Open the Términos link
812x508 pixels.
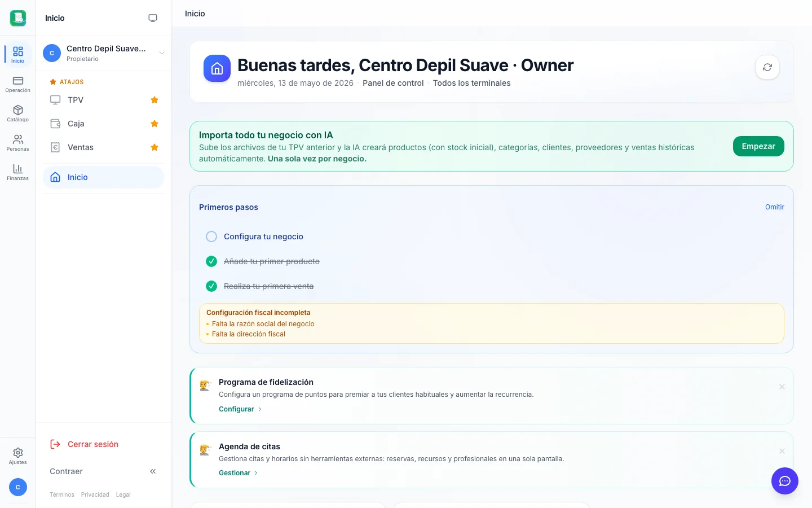point(61,494)
